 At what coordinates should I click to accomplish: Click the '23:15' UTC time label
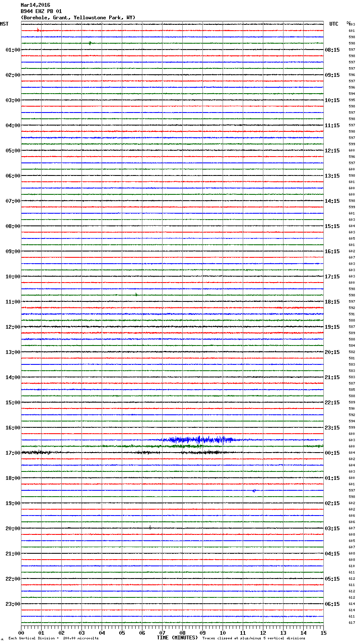coord(332,428)
